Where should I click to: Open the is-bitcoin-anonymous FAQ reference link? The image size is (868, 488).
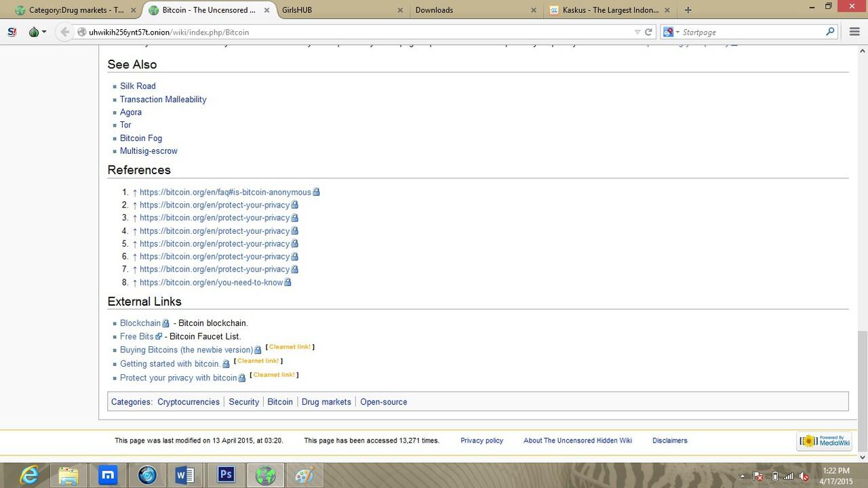pos(225,192)
